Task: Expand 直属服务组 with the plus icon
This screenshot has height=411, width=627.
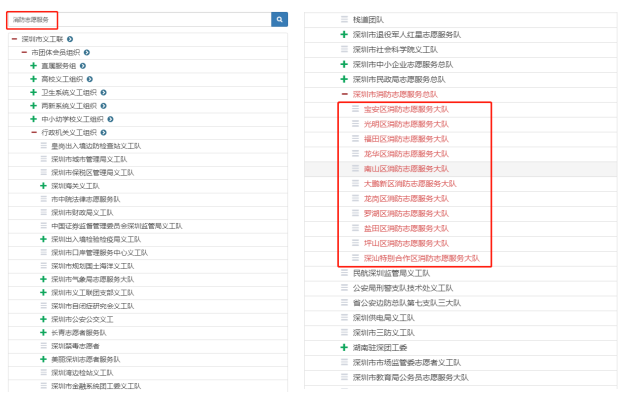Action: 34,65
